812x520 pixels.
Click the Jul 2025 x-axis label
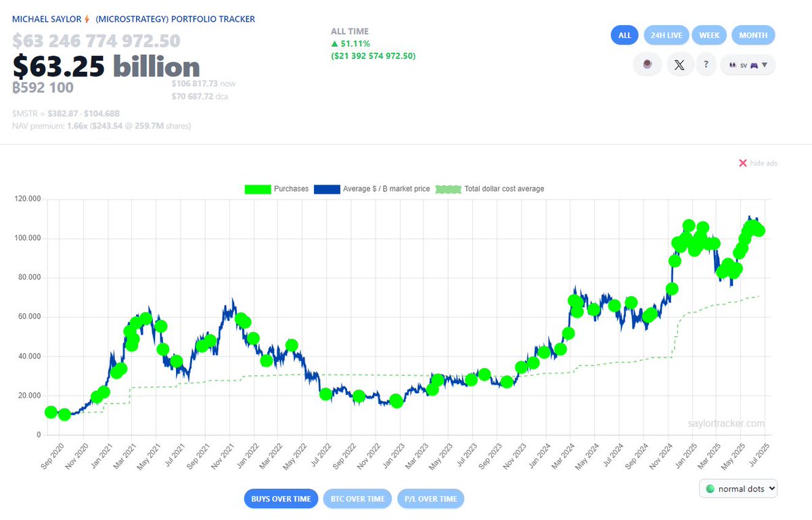[759, 454]
